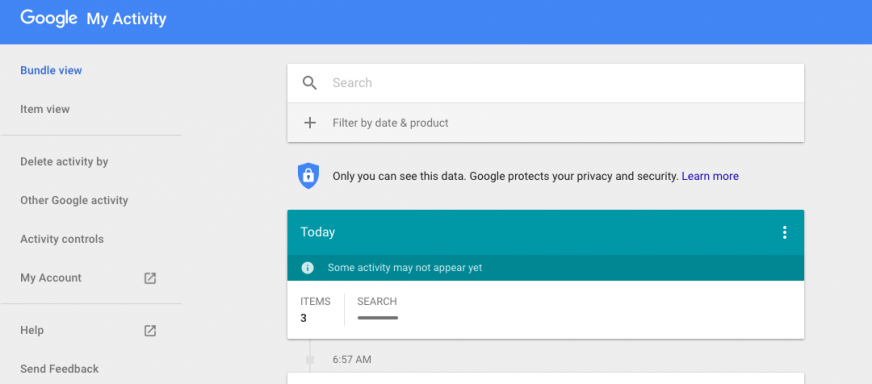Click the plus icon beside Filter by date
The height and width of the screenshot is (384, 872).
click(x=310, y=123)
